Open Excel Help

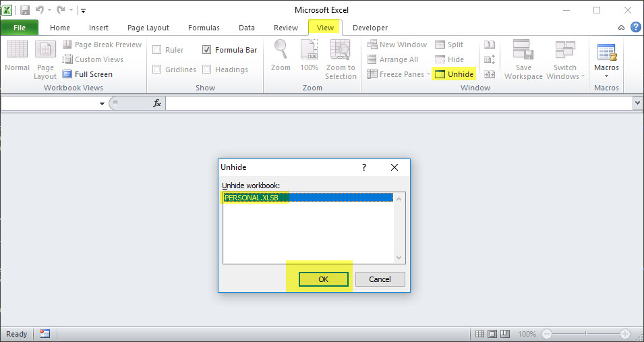coord(635,28)
